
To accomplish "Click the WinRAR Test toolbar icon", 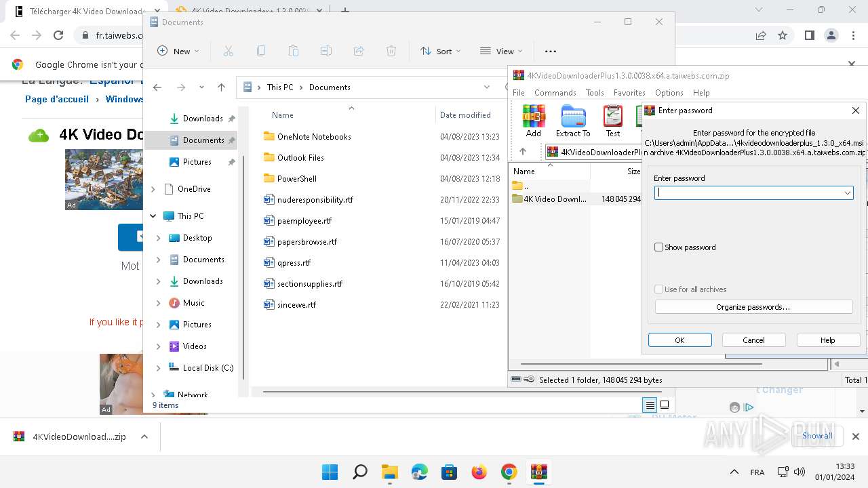I will coord(613,121).
